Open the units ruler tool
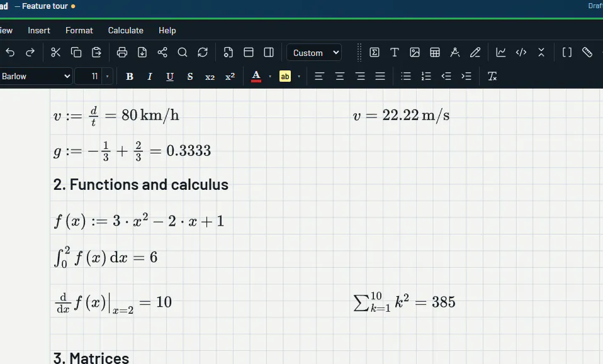This screenshot has width=603, height=364. [x=587, y=53]
